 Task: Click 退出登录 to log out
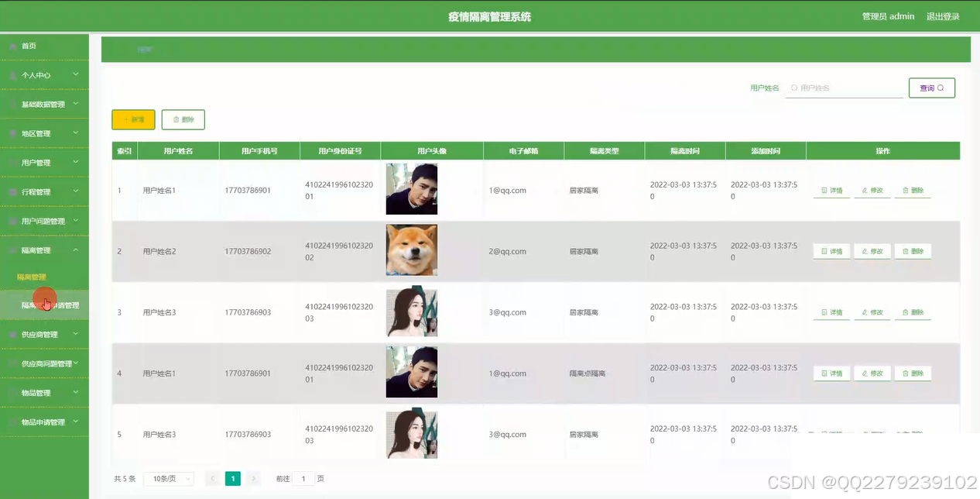pyautogui.click(x=943, y=15)
